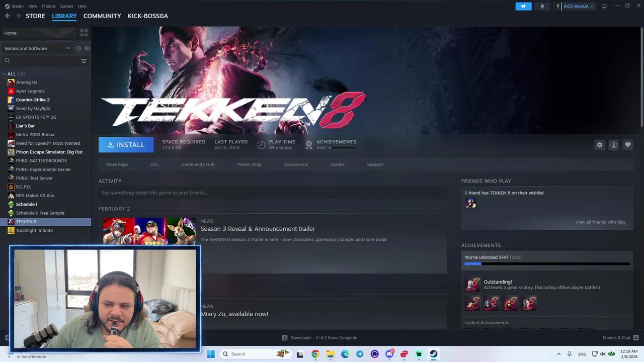Open the View menu

33,6
